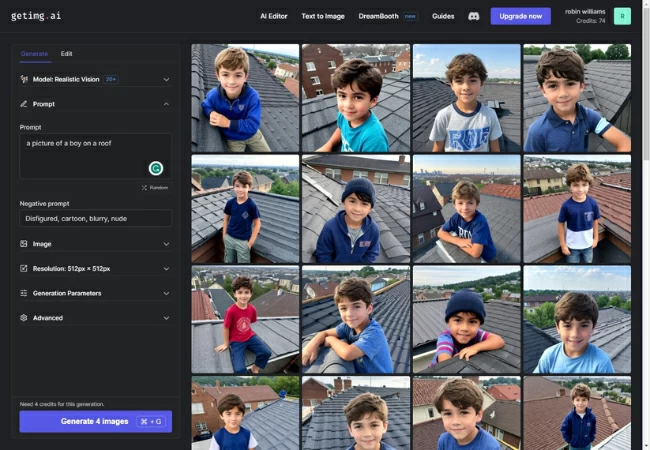Click the Generation Parameters sliders icon

click(x=24, y=293)
